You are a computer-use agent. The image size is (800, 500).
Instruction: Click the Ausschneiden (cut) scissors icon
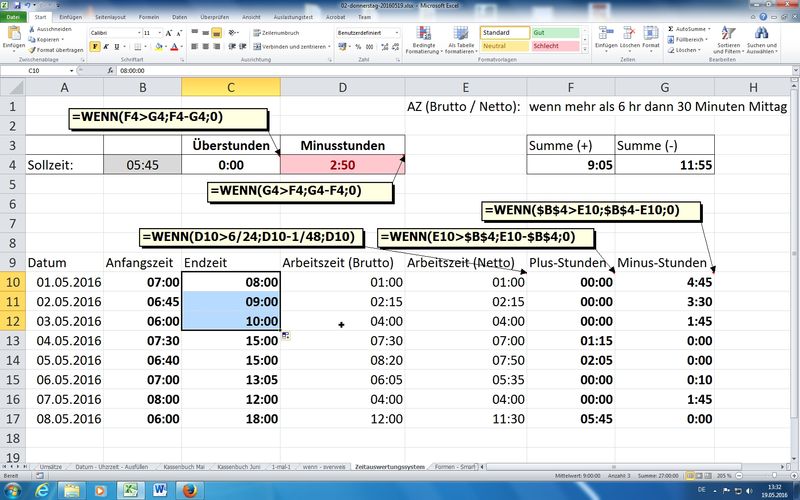31,28
